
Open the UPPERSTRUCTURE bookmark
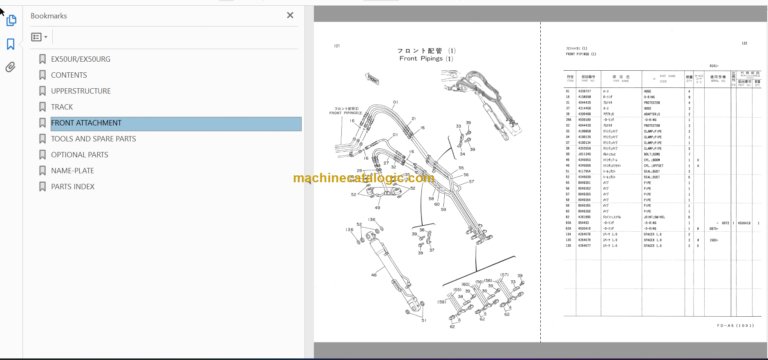click(x=81, y=91)
